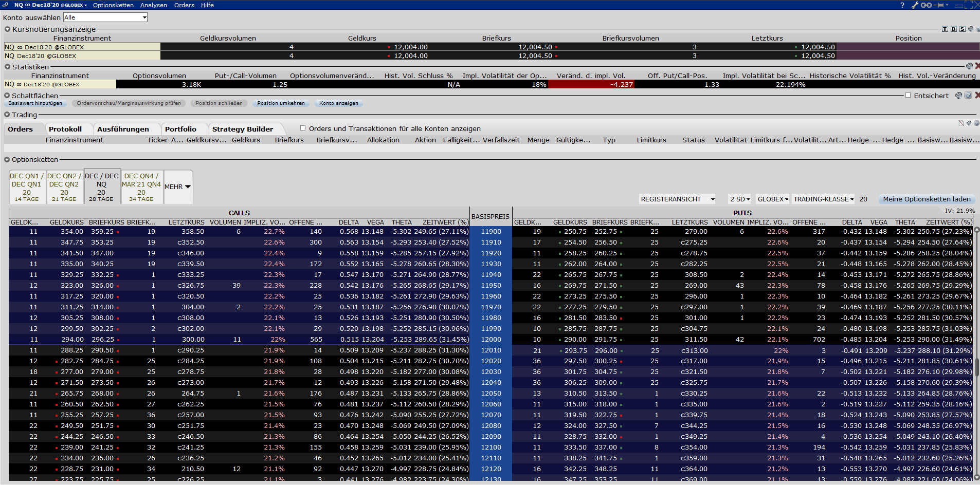Check 'Orders und Transaktionen für alle Konten anzeigen'

(x=303, y=128)
